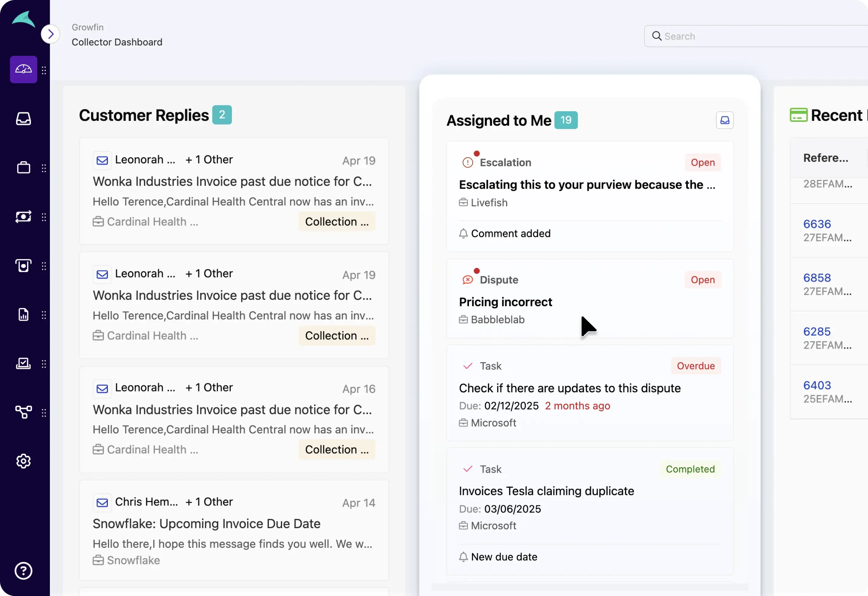868x596 pixels.
Task: Click drag handle dots next to dashboard icon
Action: click(44, 70)
